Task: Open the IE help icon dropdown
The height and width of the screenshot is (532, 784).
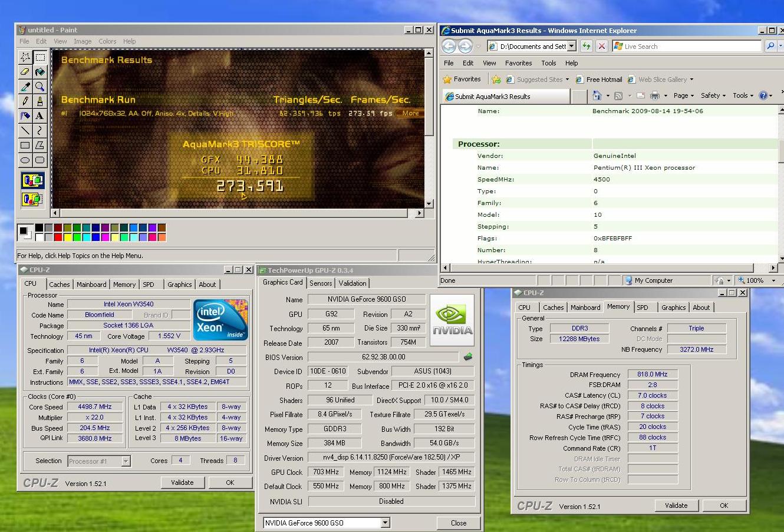Action: (x=770, y=95)
